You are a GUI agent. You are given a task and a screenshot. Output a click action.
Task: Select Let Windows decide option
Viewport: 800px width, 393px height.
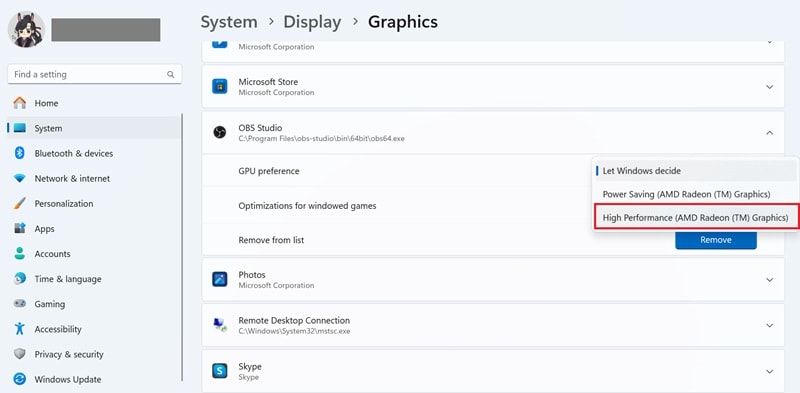pyautogui.click(x=696, y=171)
